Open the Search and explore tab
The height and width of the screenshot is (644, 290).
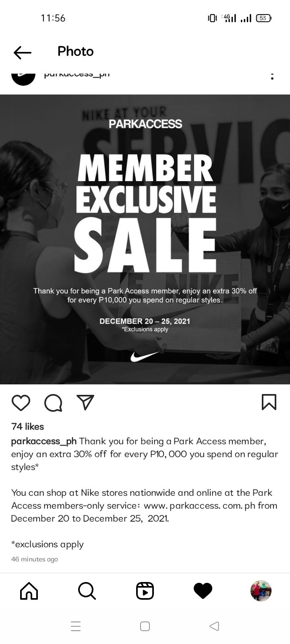(87, 591)
